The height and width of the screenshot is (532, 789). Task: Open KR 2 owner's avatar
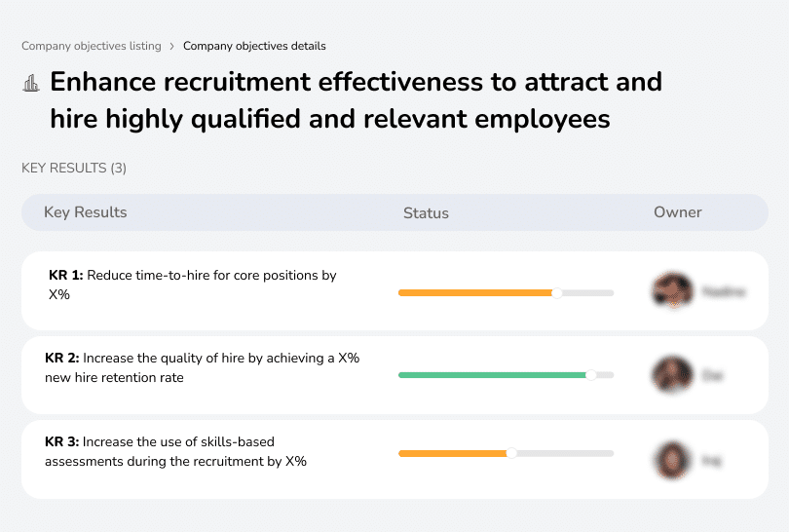pos(672,374)
